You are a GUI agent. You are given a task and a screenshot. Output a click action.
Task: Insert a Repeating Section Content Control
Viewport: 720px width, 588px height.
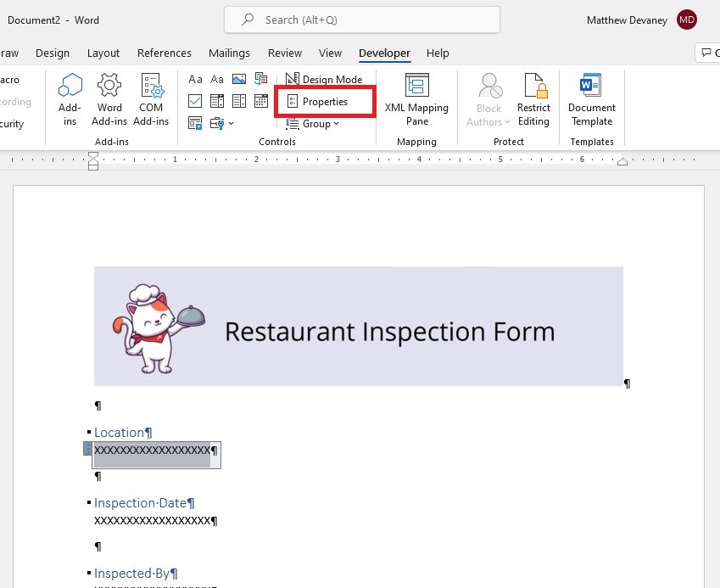click(195, 123)
